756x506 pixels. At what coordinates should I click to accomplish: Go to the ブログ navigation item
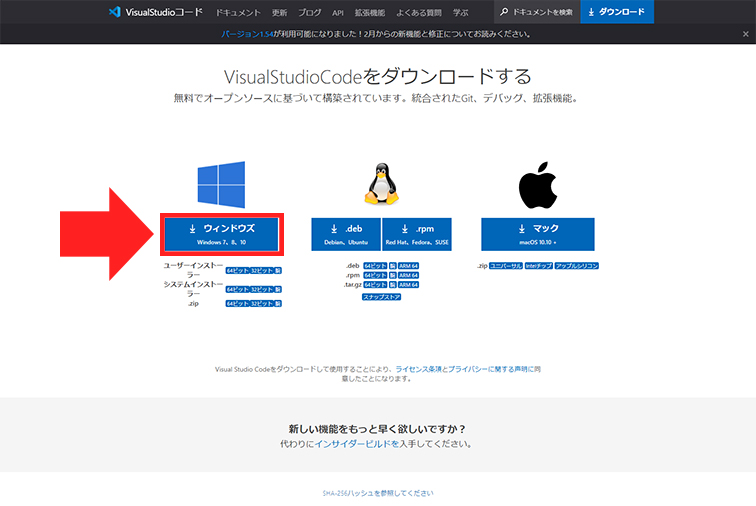point(310,13)
